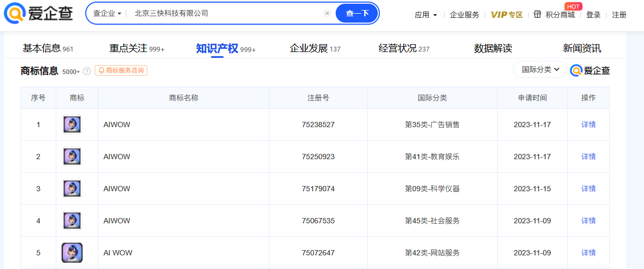Screen dimensions: 644x269
Task: Open 企业服务 in the top navigation
Action: click(x=465, y=15)
